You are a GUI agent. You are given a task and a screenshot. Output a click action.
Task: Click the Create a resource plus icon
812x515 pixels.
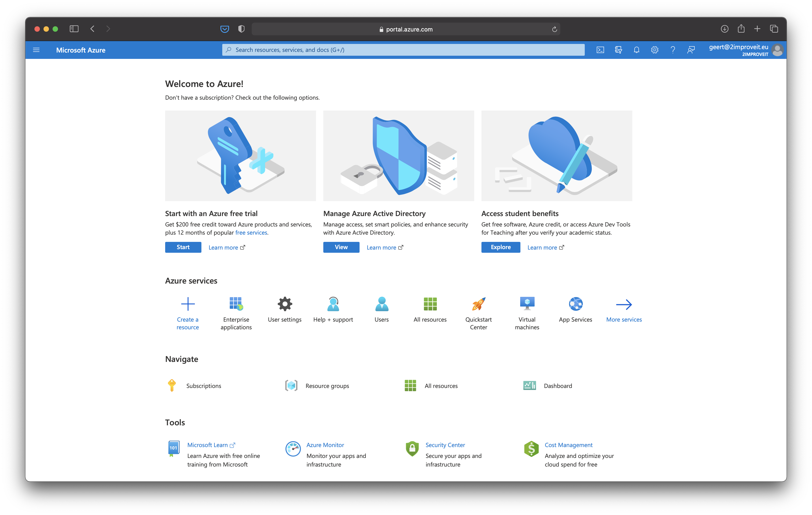point(188,304)
